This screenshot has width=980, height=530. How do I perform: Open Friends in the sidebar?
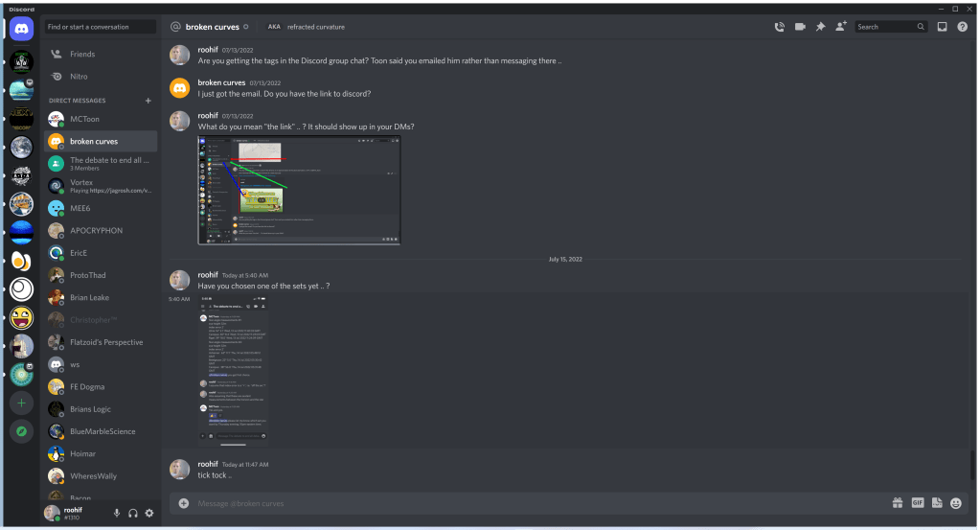(101, 55)
